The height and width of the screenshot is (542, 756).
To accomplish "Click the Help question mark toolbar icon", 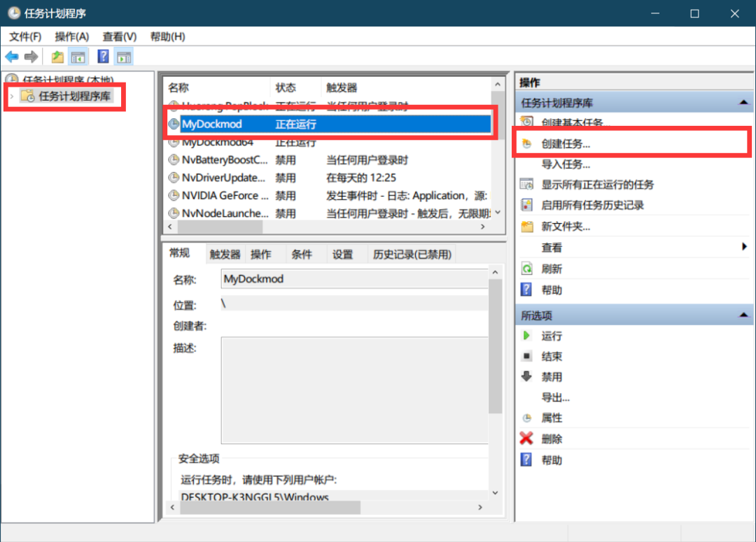I will [102, 57].
